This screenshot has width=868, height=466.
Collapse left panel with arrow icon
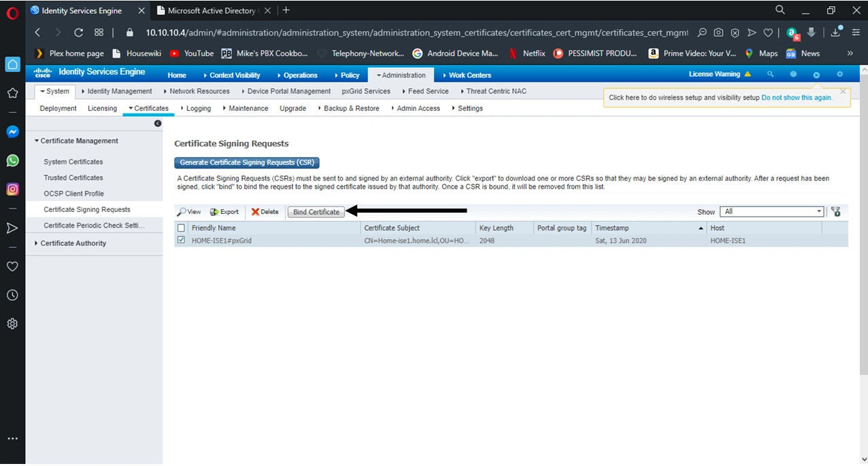pos(158,124)
